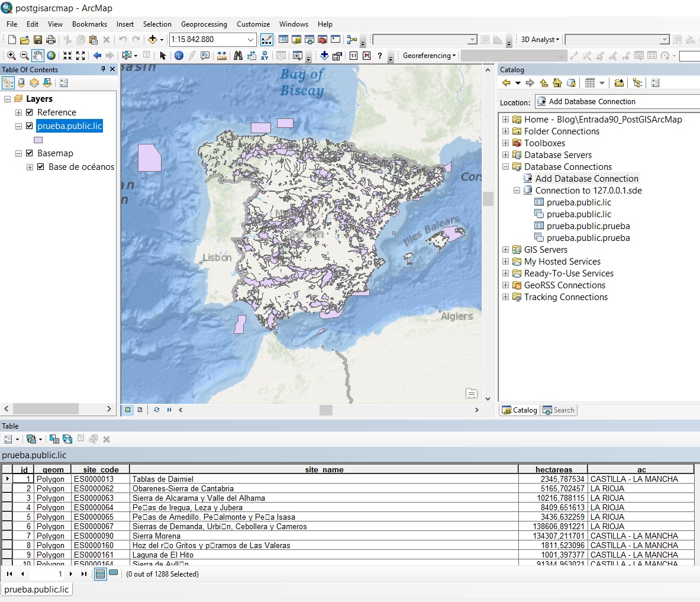Click the prueba.public.lic table tab at bottom
This screenshot has height=602, width=700.
(37, 590)
